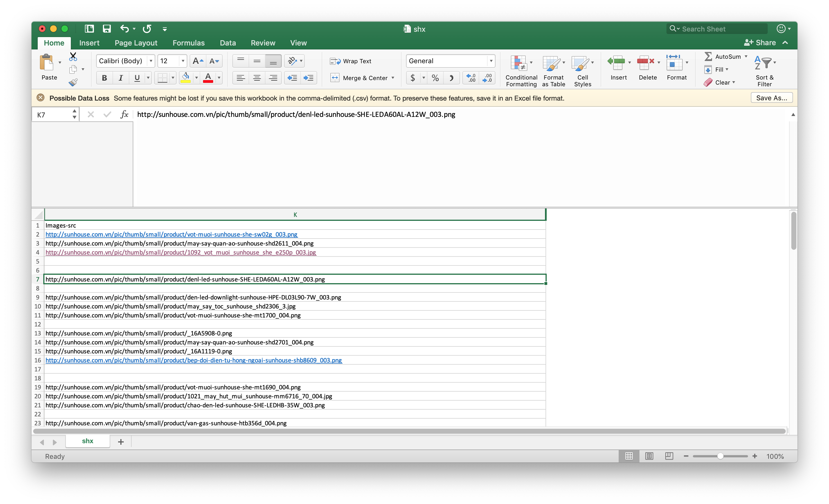Toggle Wrap Text on selected cell
The width and height of the screenshot is (829, 504).
click(x=351, y=61)
